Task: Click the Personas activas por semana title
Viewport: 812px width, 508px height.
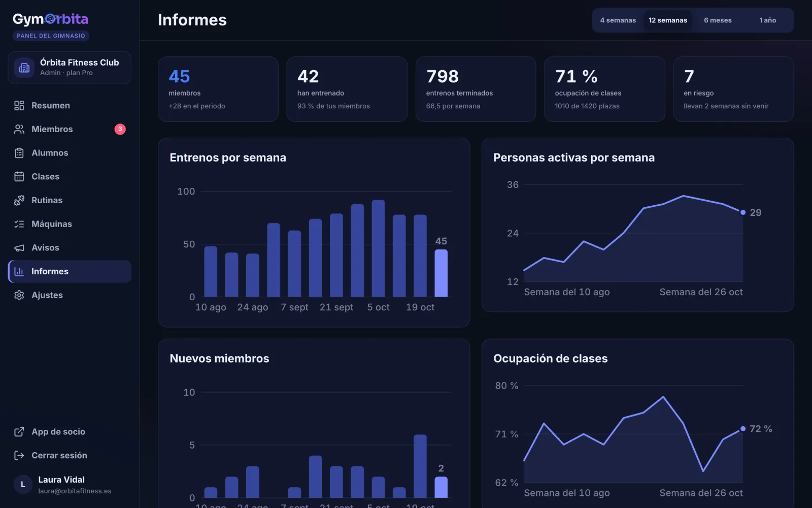Action: point(574,157)
